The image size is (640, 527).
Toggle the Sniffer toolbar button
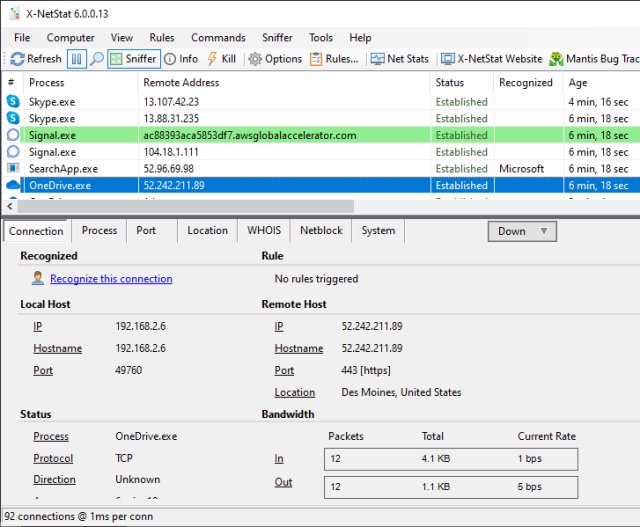133,59
